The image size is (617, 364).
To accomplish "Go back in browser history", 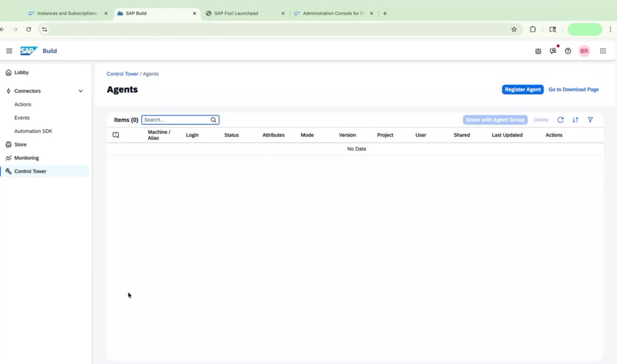I will coord(2,30).
